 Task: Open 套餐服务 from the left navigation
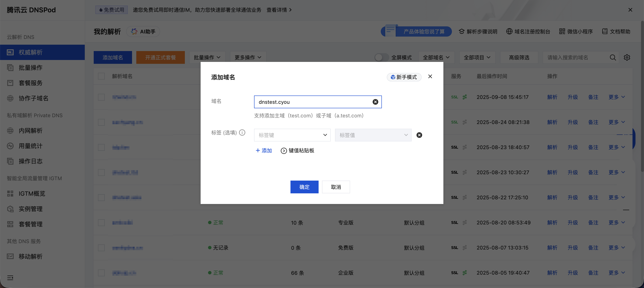pyautogui.click(x=30, y=83)
